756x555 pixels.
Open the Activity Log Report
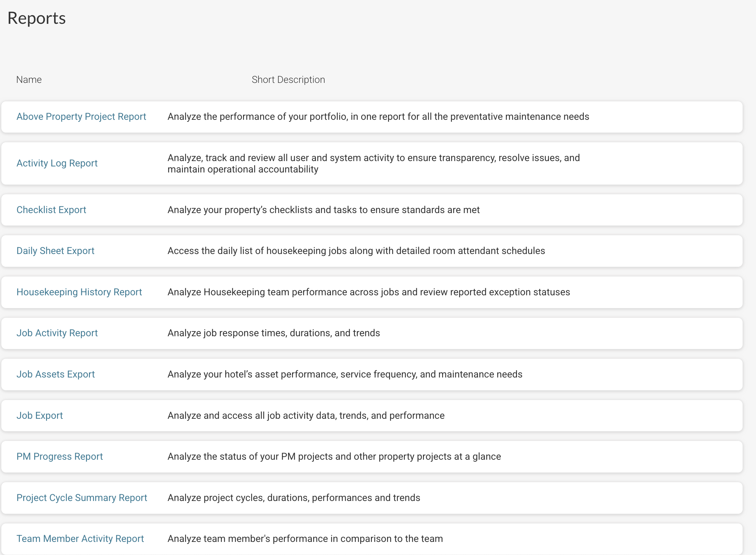pyautogui.click(x=57, y=163)
